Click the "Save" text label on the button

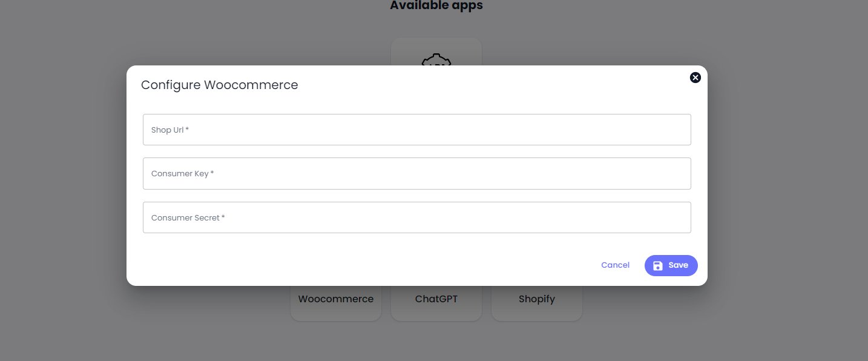click(678, 265)
